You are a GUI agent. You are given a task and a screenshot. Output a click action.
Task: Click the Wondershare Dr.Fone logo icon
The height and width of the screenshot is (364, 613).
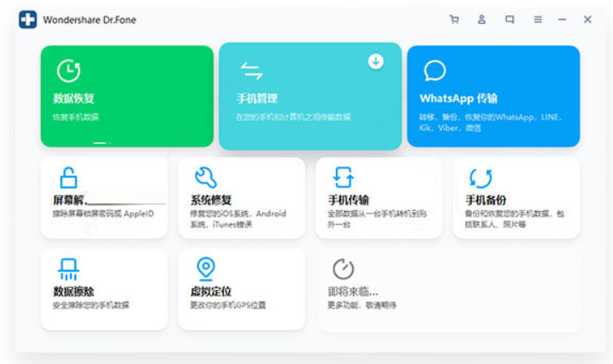coord(27,19)
